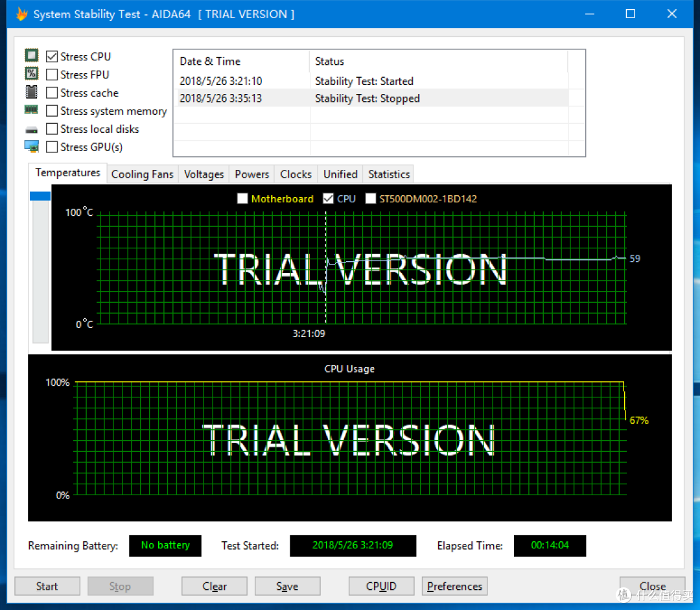Click the CPU chip icon beside Stress CPU
The height and width of the screenshot is (610, 700).
coord(31,55)
